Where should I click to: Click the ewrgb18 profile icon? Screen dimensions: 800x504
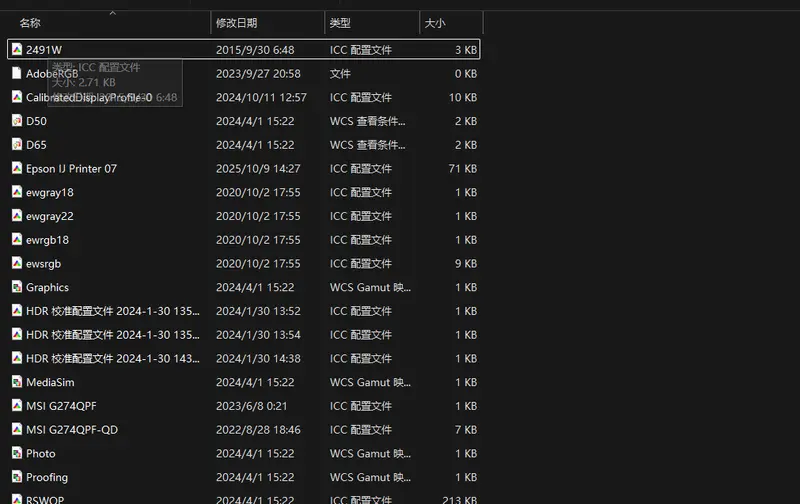[17, 239]
